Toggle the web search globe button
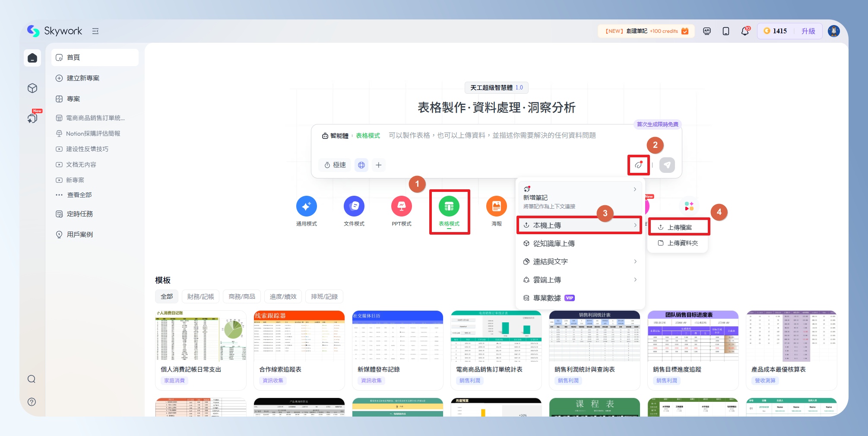The image size is (868, 436). click(x=361, y=165)
